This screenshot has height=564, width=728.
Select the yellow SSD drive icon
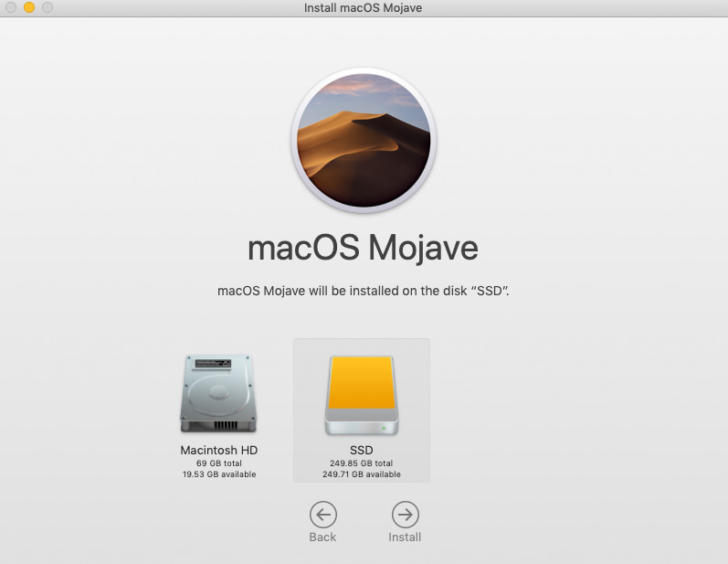point(361,396)
